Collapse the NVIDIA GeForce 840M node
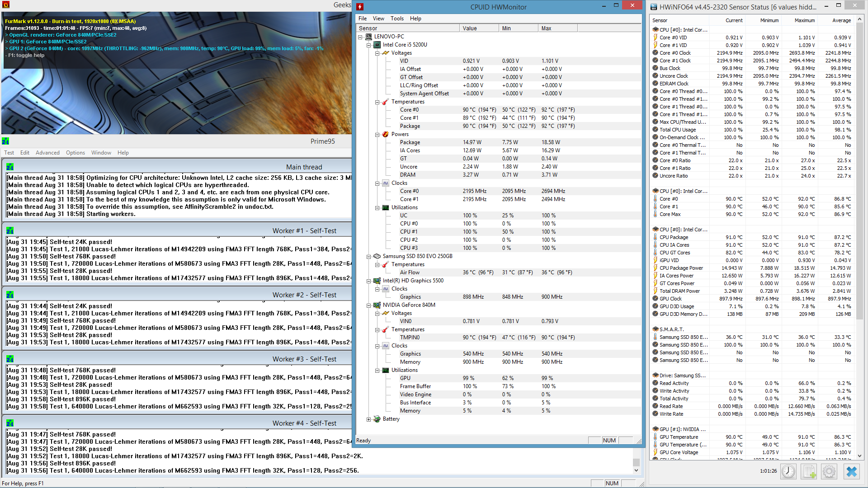The image size is (868, 488). pyautogui.click(x=368, y=305)
